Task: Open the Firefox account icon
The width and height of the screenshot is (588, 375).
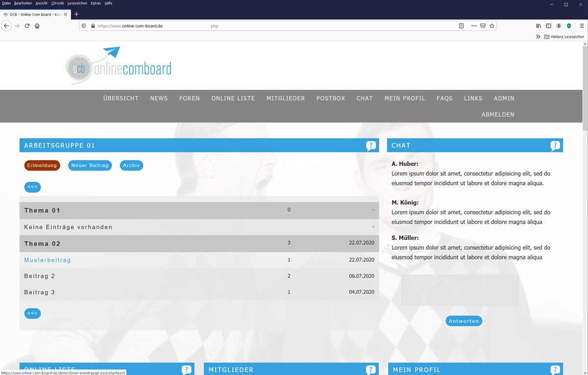Action: click(x=559, y=26)
